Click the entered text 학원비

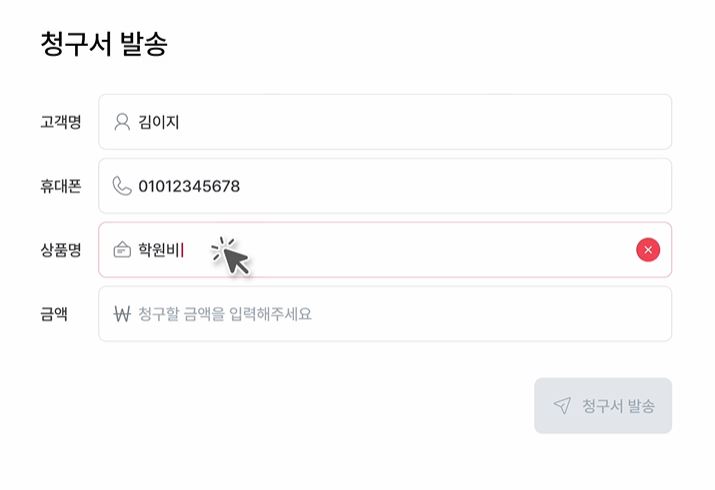tap(160, 250)
